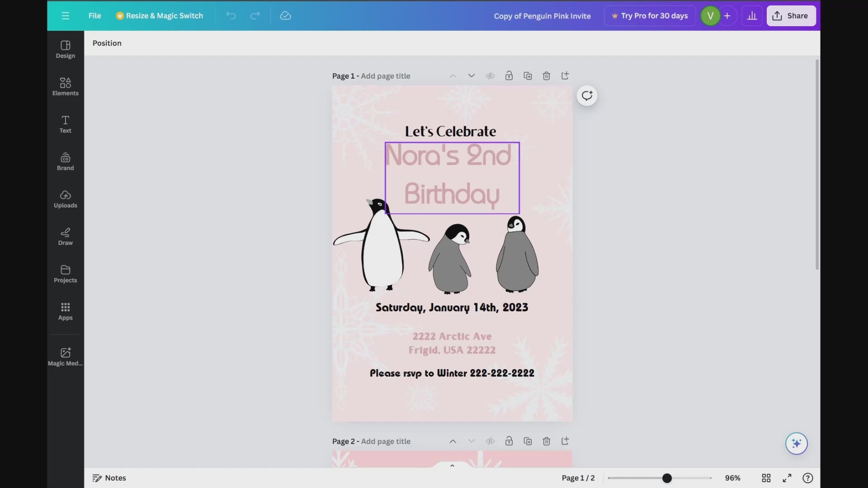Open the Notes panel
868x488 pixels.
[109, 478]
